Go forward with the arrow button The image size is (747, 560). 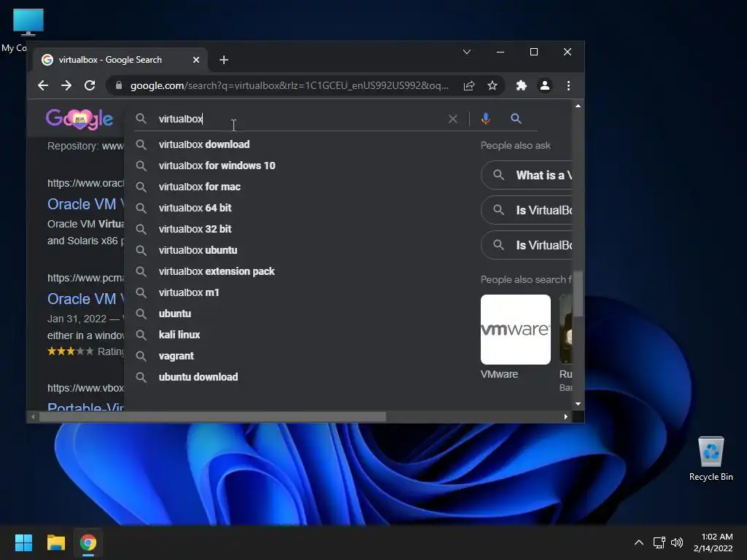66,86
